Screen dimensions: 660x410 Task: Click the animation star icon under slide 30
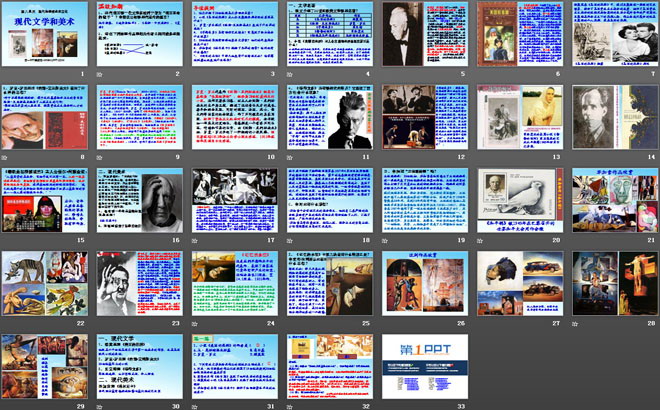pyautogui.click(x=100, y=407)
